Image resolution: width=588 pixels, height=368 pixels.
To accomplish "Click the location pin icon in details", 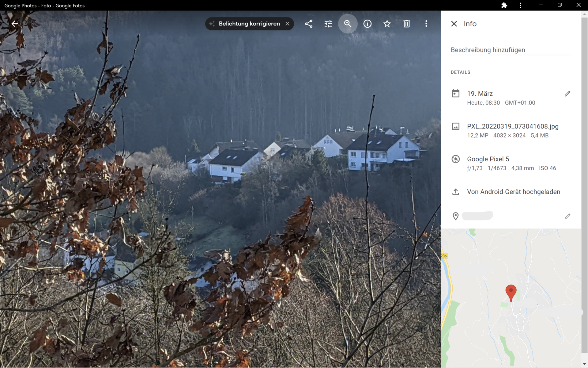I will pyautogui.click(x=456, y=216).
